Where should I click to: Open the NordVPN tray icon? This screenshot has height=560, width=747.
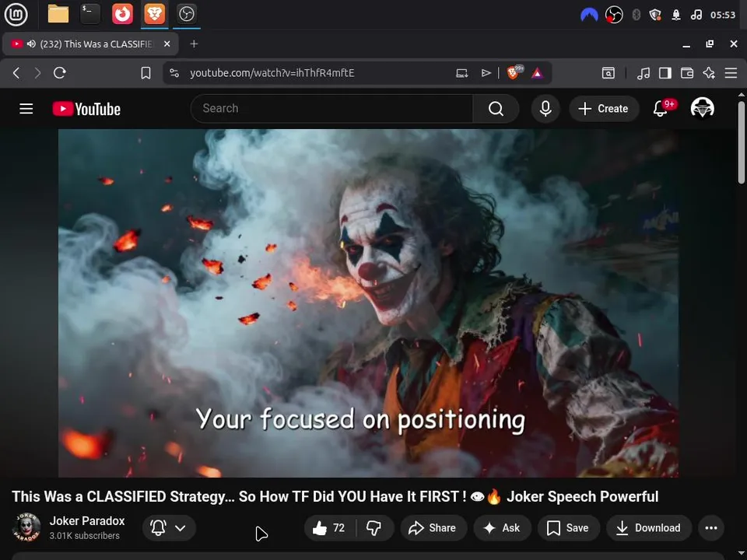coord(589,16)
